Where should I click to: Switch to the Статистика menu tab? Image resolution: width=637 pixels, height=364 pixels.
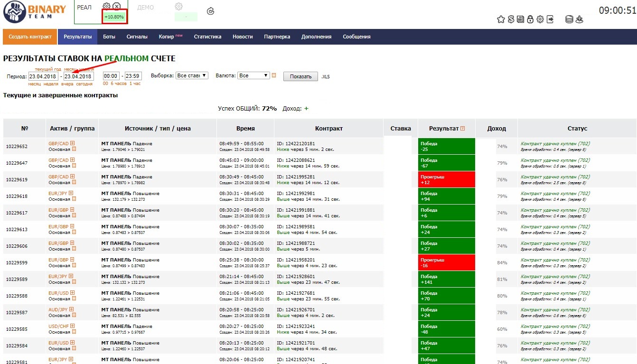click(x=207, y=37)
